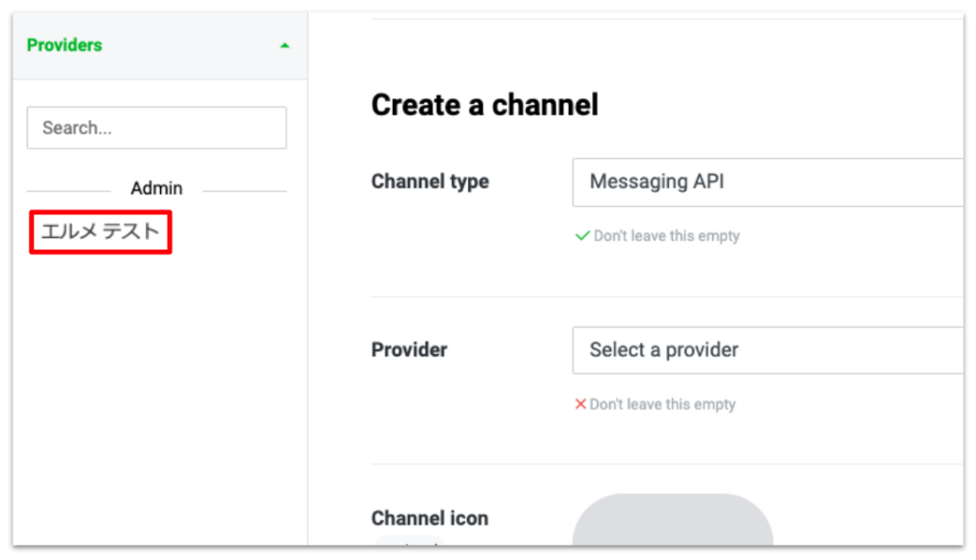Click the green checkmark validation icon
This screenshot has height=560, width=976.
point(582,236)
